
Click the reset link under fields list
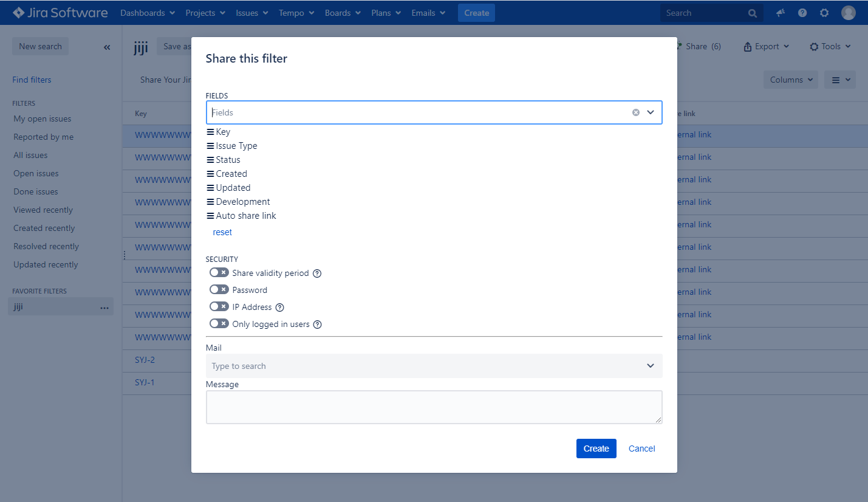tap(222, 232)
